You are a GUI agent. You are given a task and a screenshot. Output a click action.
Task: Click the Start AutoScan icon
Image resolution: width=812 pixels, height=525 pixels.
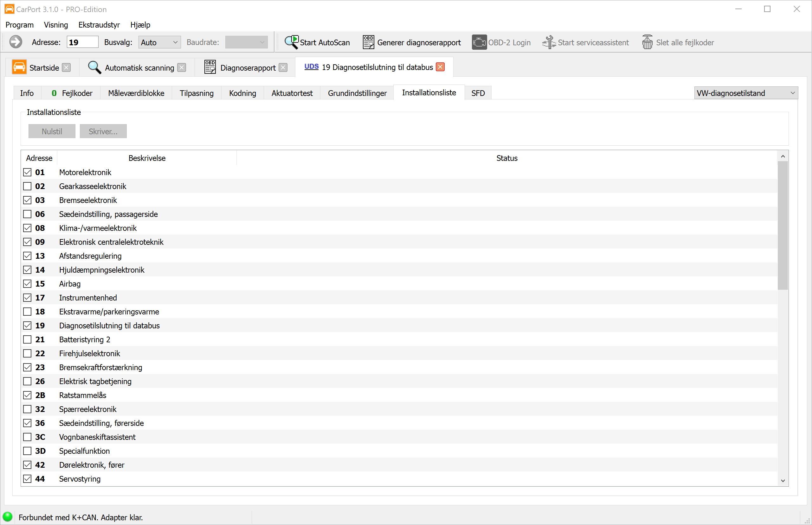(291, 42)
